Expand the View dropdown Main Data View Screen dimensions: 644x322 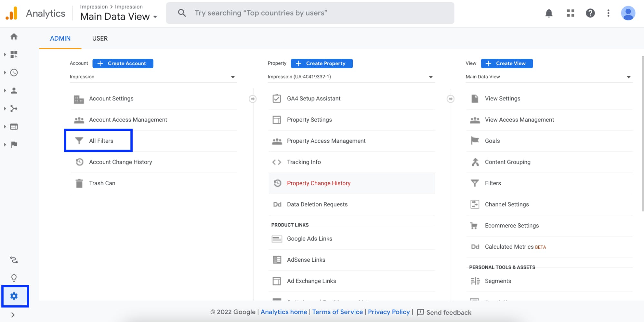pos(549,77)
